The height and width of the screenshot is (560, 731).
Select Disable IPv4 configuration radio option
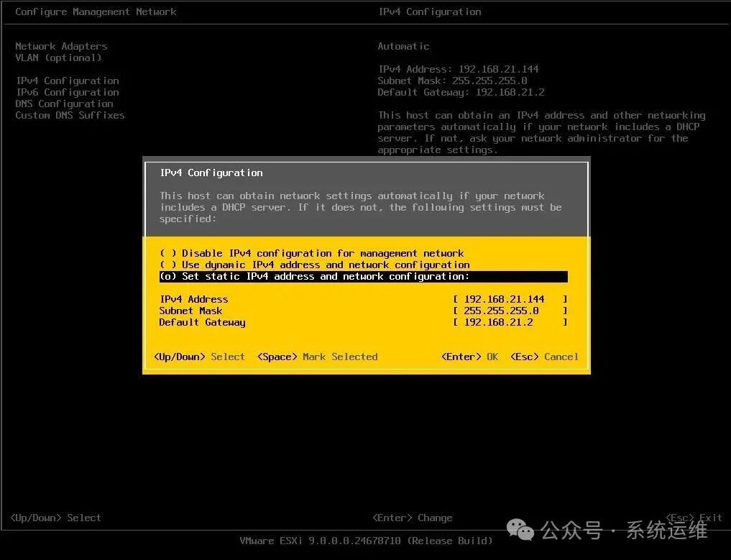click(x=311, y=253)
